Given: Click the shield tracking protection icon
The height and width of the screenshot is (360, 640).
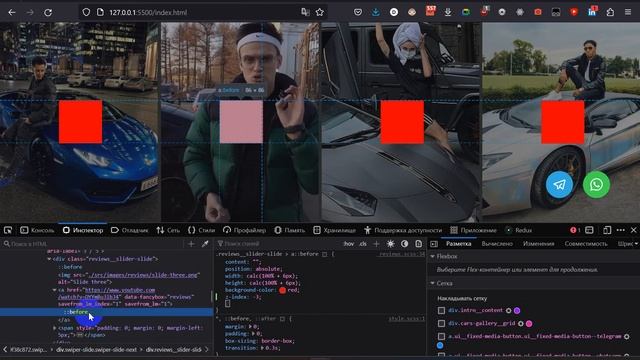Looking at the screenshot, I should (x=86, y=12).
